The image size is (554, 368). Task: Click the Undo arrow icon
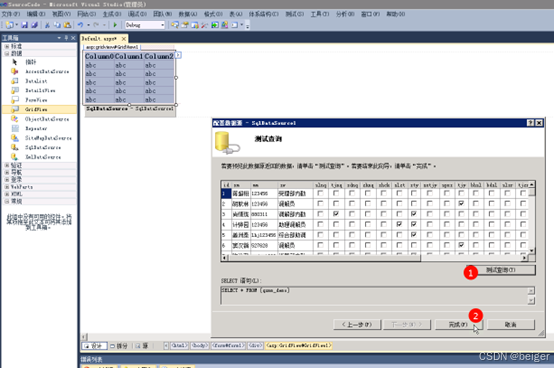[81, 25]
